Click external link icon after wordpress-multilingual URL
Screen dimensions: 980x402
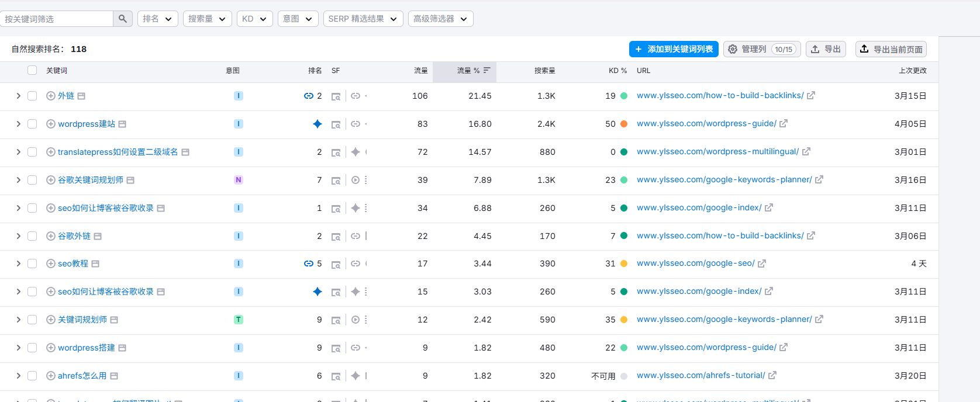(806, 151)
